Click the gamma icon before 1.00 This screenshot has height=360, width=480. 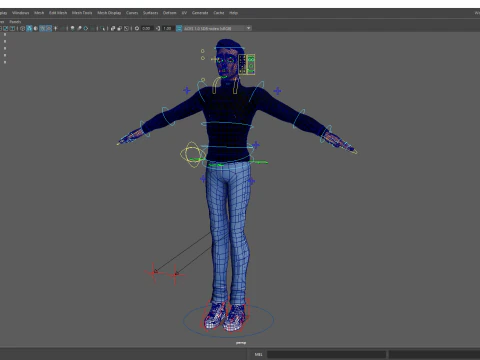158,28
